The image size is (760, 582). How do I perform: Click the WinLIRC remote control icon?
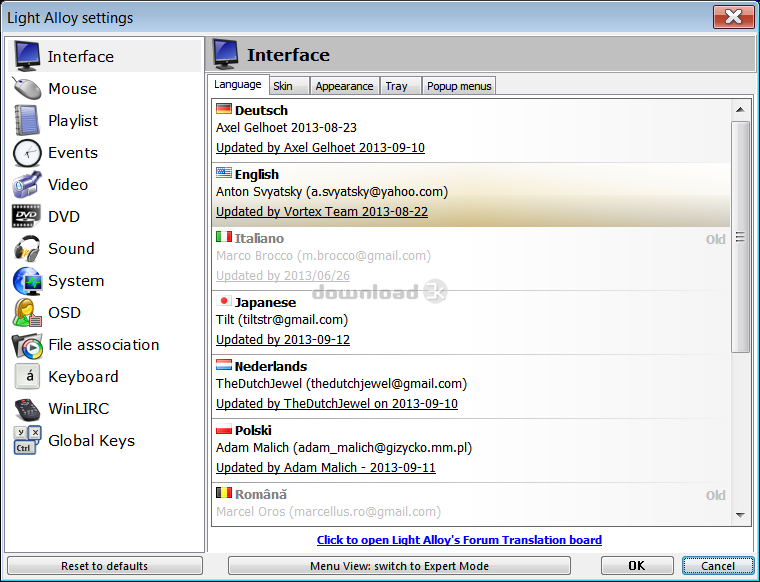pos(27,409)
